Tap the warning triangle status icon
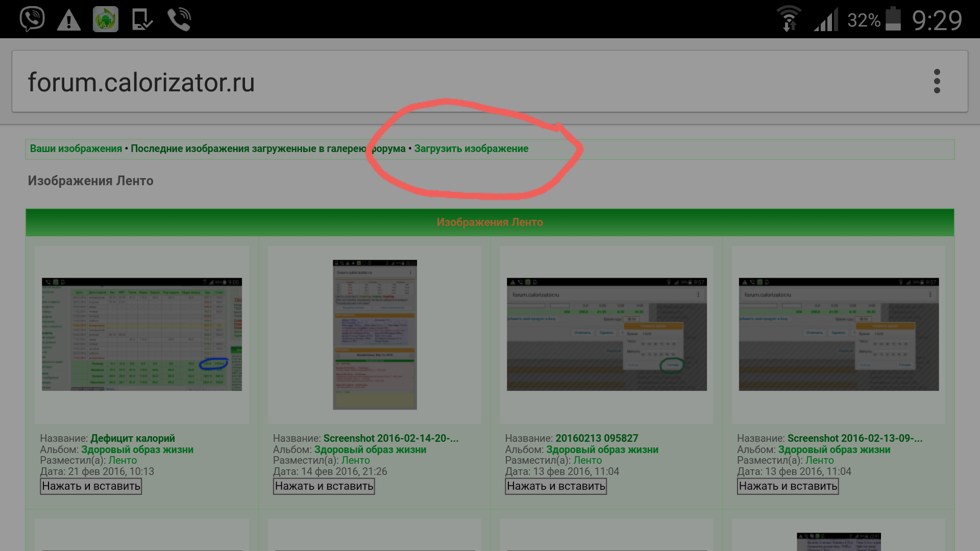 (68, 20)
